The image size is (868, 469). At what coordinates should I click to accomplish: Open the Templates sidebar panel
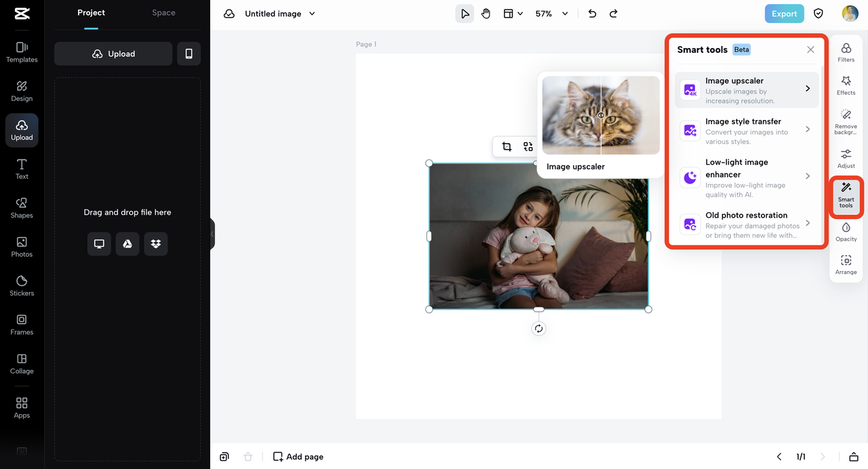[22, 52]
